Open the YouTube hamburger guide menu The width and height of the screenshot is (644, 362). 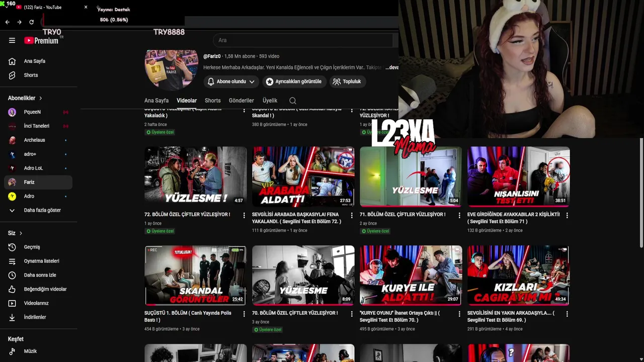[12, 41]
